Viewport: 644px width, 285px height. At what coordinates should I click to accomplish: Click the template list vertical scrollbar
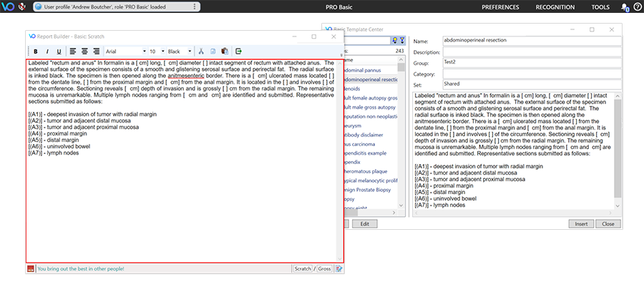[401, 132]
